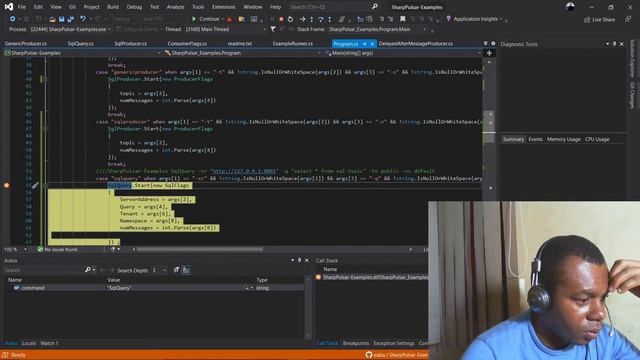Click the Application Insights lightbulb icon
This screenshot has height=360, width=640.
[449, 19]
